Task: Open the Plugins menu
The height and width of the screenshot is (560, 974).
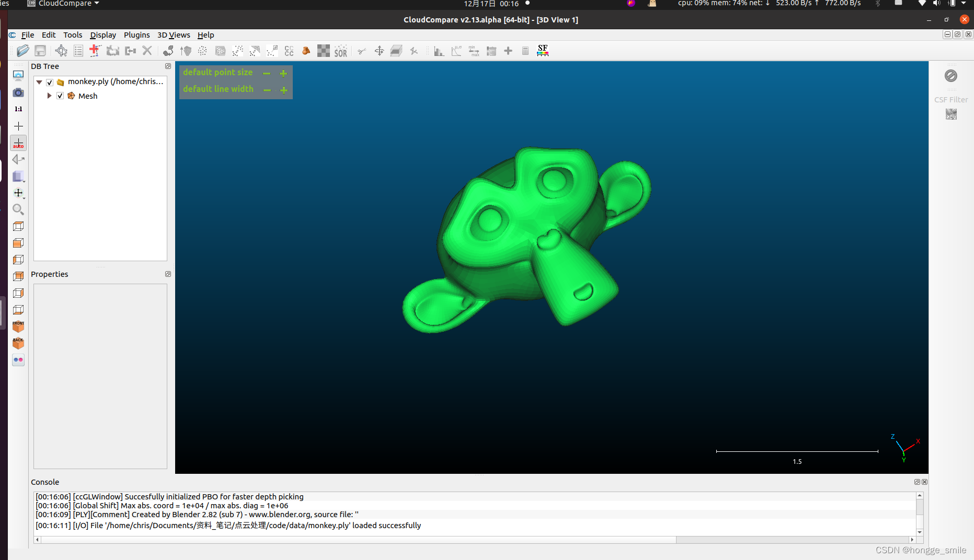Action: tap(136, 35)
